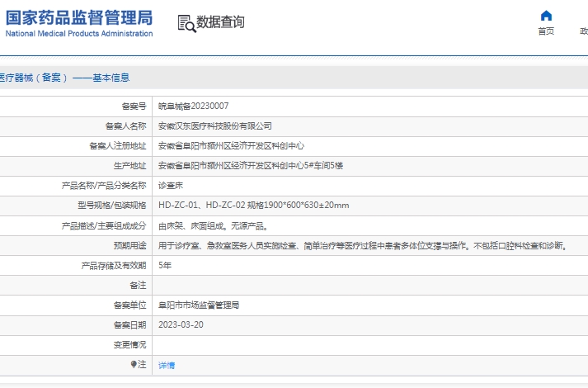The width and height of the screenshot is (588, 388).
Task: Click the 备注 row label
Action: (138, 286)
